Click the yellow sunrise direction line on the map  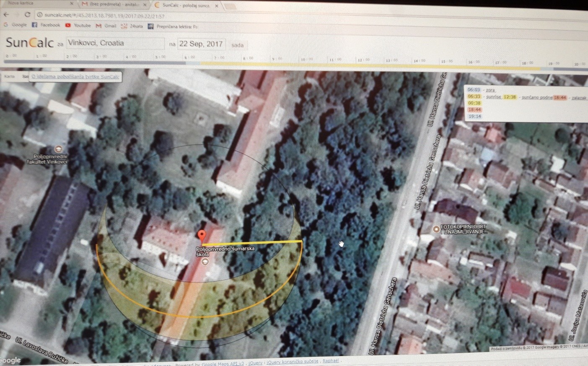coord(251,242)
